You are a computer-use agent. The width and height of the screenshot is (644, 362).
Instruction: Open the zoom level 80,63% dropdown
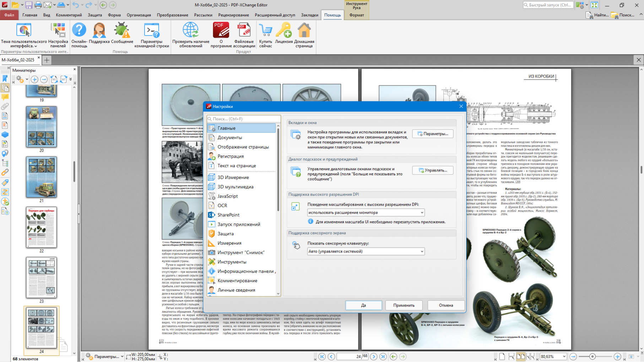coord(564,356)
